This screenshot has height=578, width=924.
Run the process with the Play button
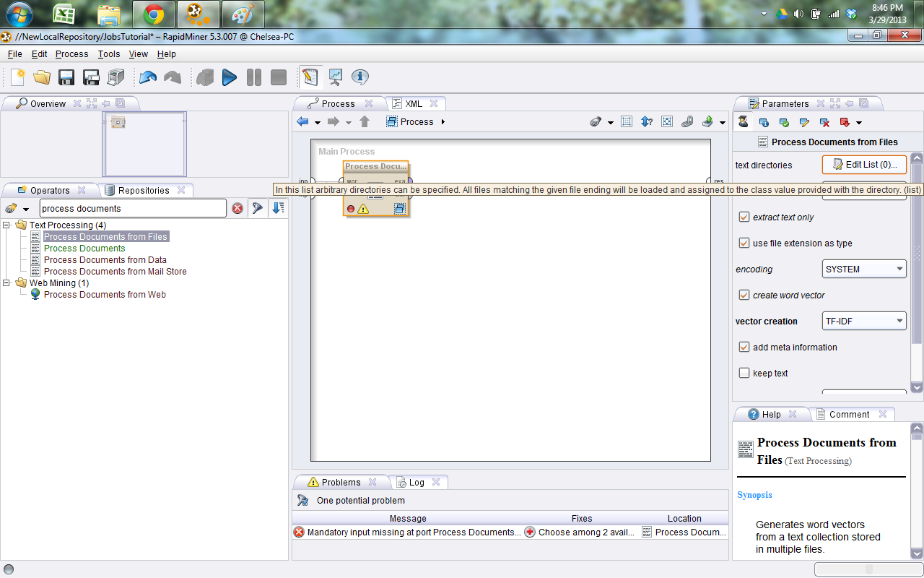(x=230, y=77)
